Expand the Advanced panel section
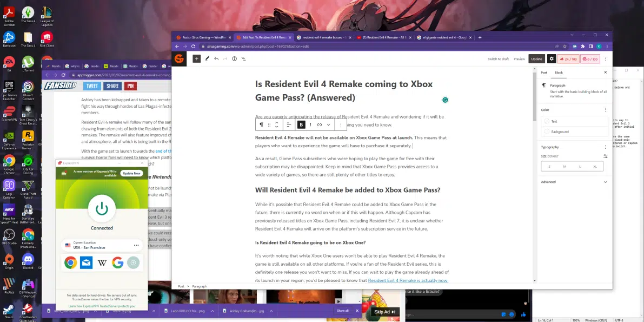The image size is (644, 322). 573,182
